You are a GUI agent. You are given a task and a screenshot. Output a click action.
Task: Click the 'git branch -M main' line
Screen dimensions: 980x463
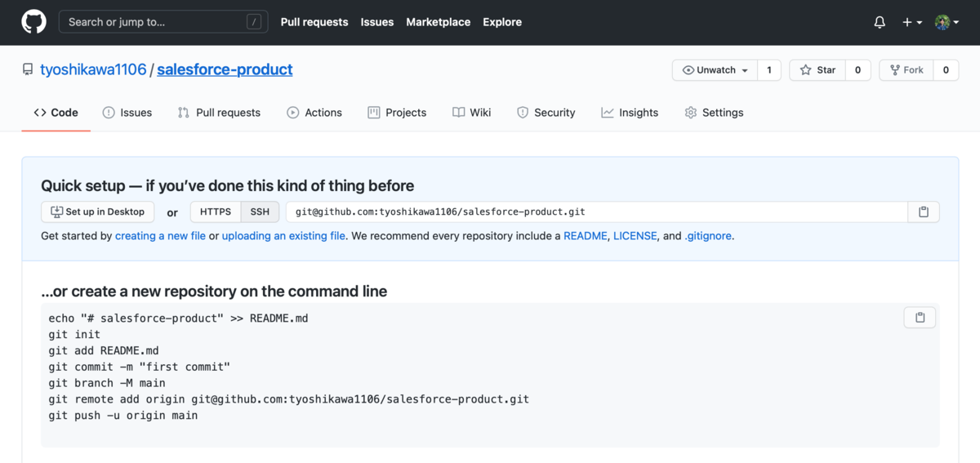coord(107,383)
